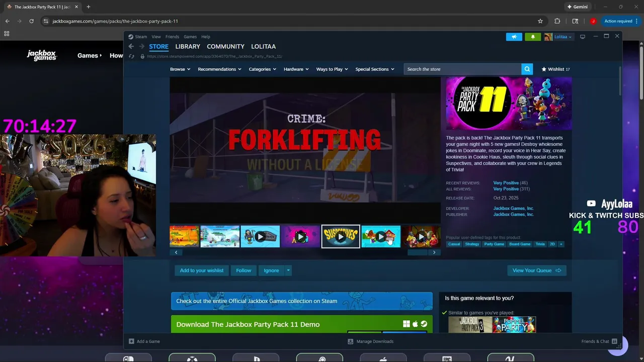
Task: Open Manage Downloads in Steam footer
Action: click(x=371, y=341)
